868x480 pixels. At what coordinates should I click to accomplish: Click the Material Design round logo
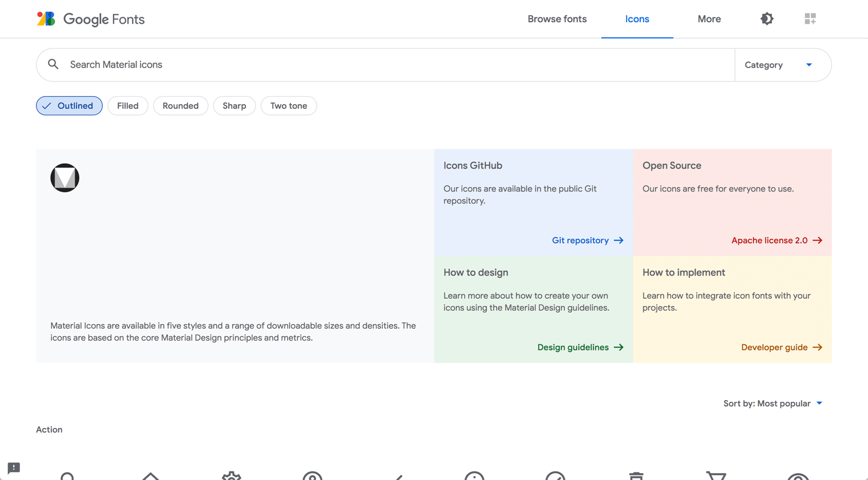(x=65, y=178)
